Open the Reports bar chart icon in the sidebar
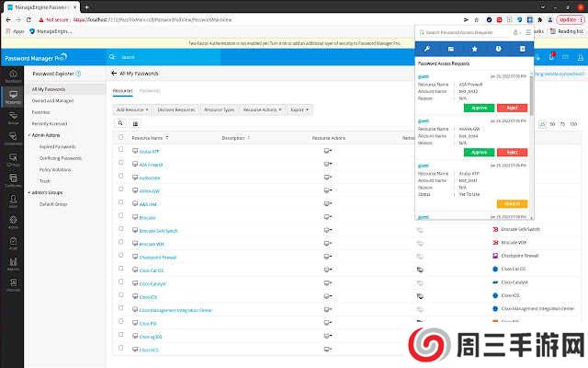 click(13, 263)
